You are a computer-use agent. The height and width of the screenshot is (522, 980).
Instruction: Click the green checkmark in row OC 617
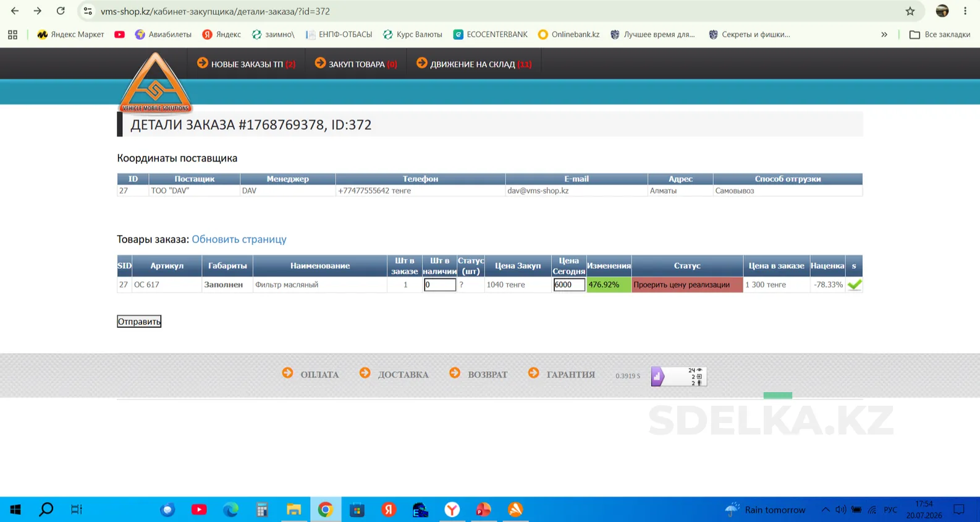[855, 285]
